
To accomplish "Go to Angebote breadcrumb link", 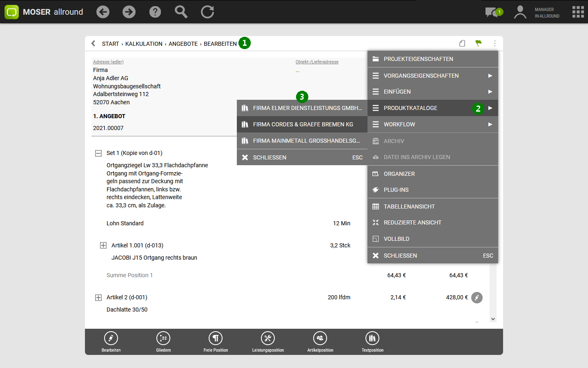I will click(183, 44).
